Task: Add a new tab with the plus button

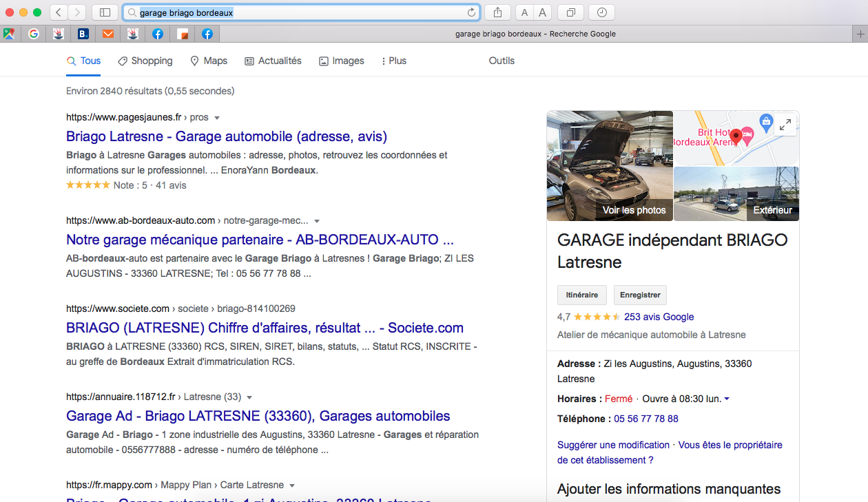Action: tap(860, 34)
